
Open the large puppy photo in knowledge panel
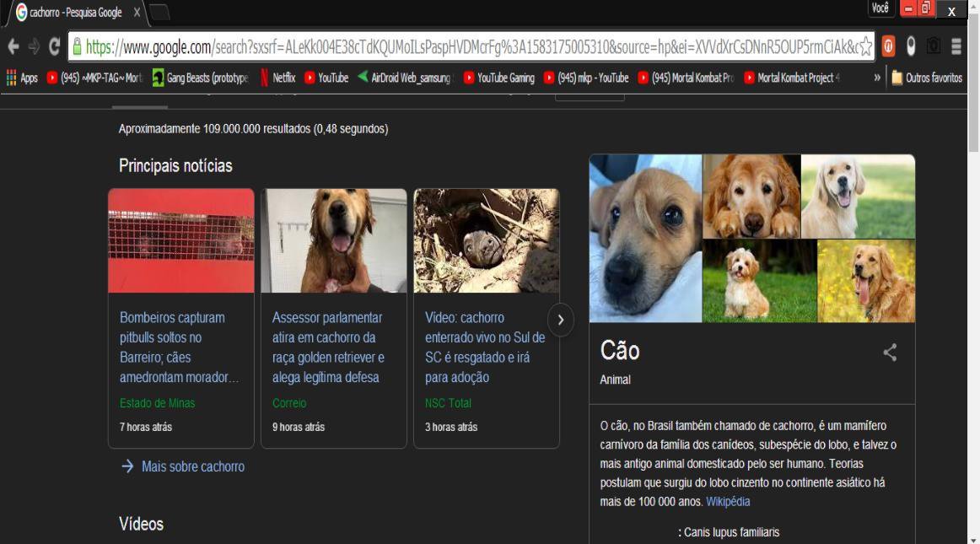pos(645,238)
